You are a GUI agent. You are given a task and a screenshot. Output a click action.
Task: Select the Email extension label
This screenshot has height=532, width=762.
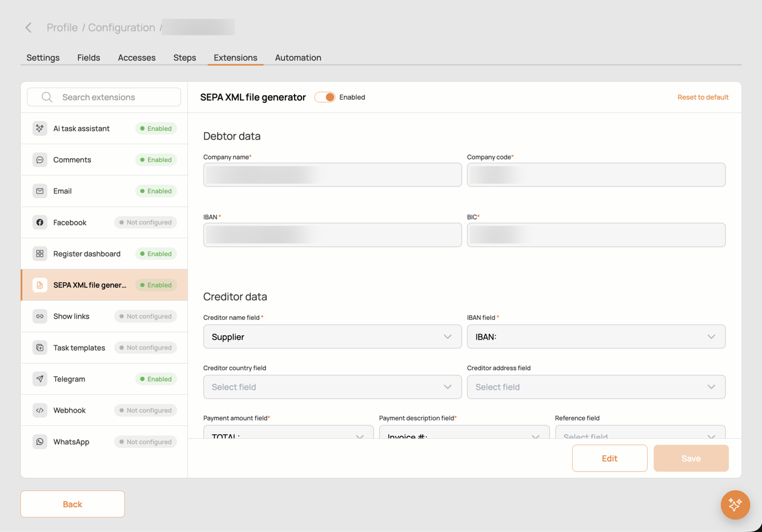click(62, 191)
